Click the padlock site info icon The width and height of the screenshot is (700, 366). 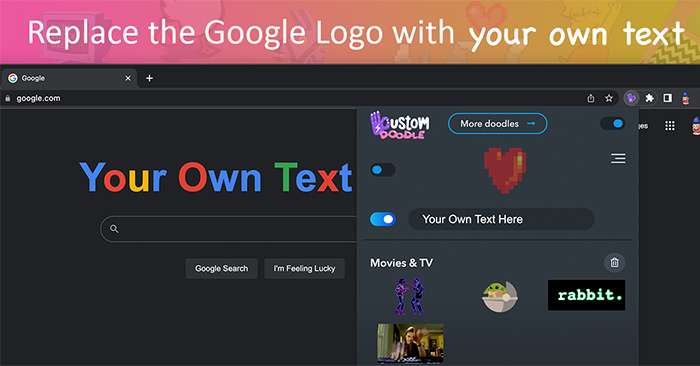click(x=7, y=98)
